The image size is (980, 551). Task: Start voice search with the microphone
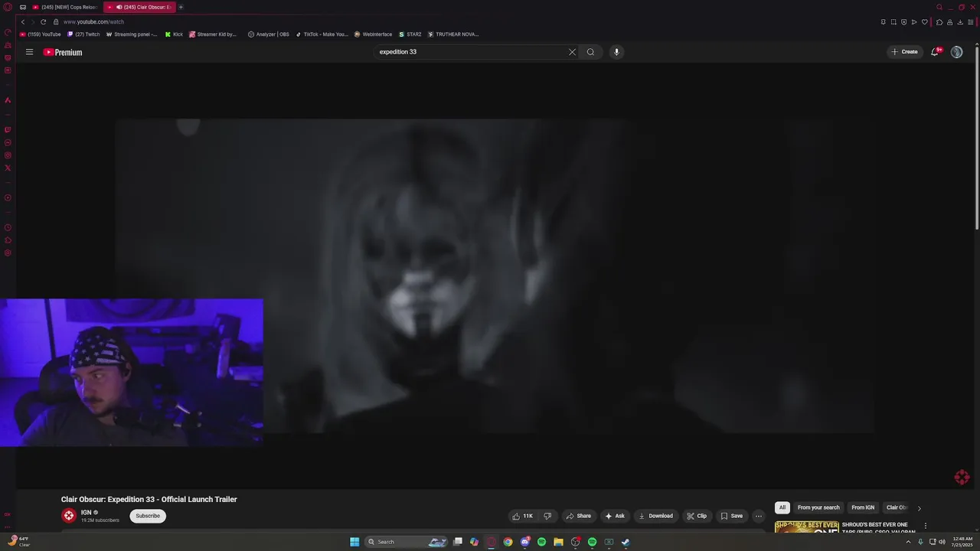click(616, 52)
